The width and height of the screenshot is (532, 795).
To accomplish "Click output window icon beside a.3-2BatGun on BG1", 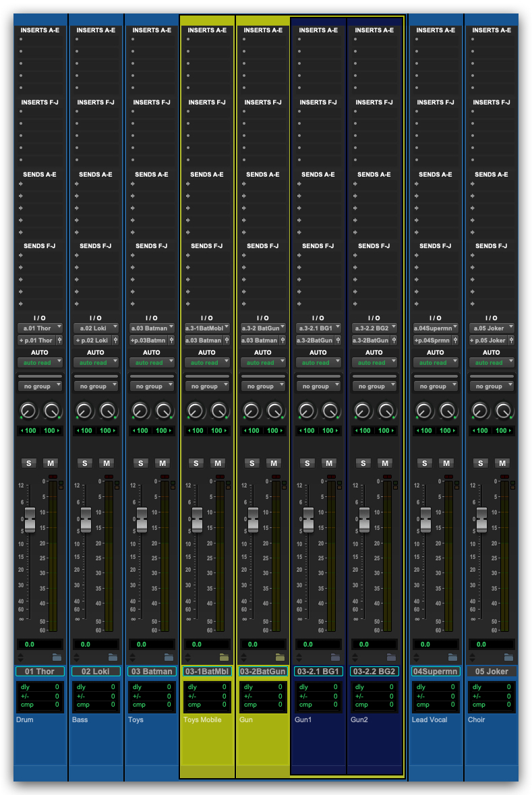I will [x=338, y=341].
